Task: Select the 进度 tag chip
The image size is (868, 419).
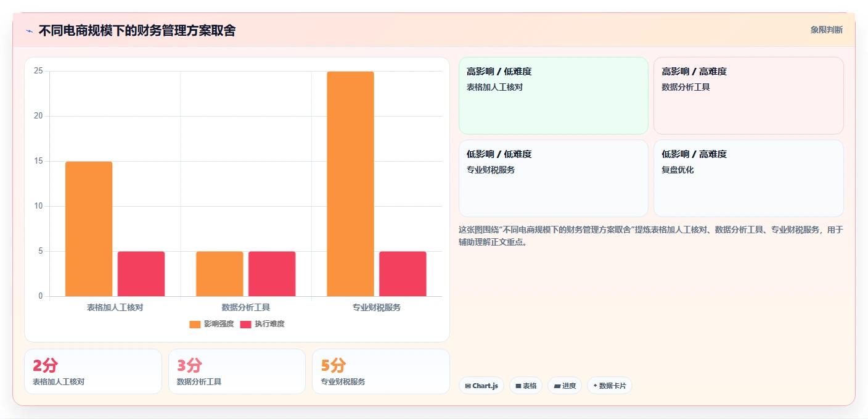Action: (565, 386)
